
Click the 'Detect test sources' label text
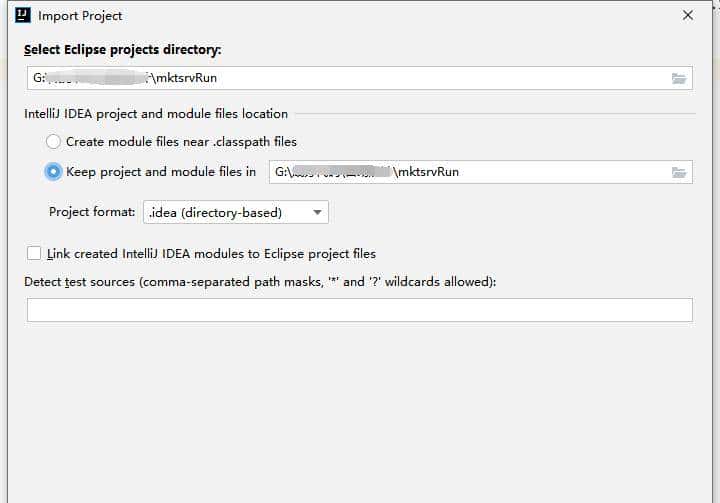coord(260,282)
